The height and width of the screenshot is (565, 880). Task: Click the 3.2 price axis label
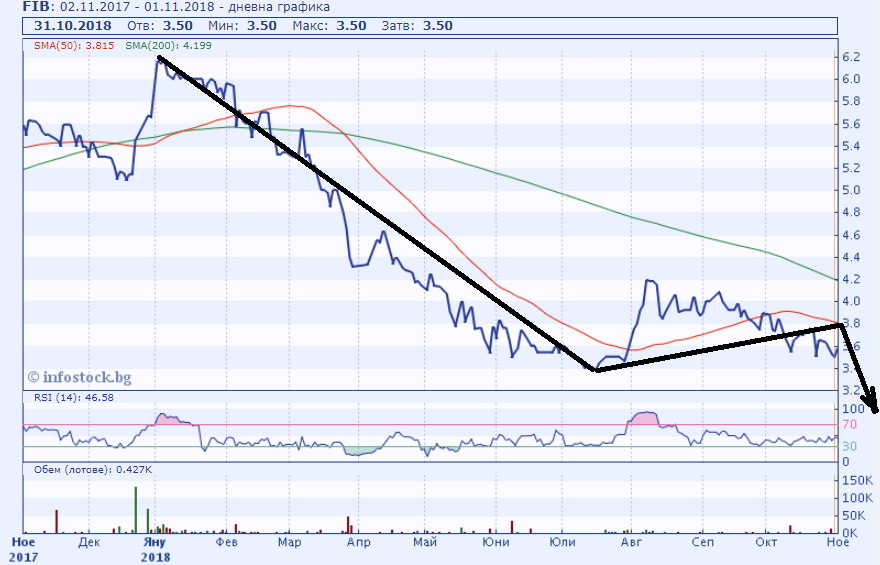coord(851,390)
